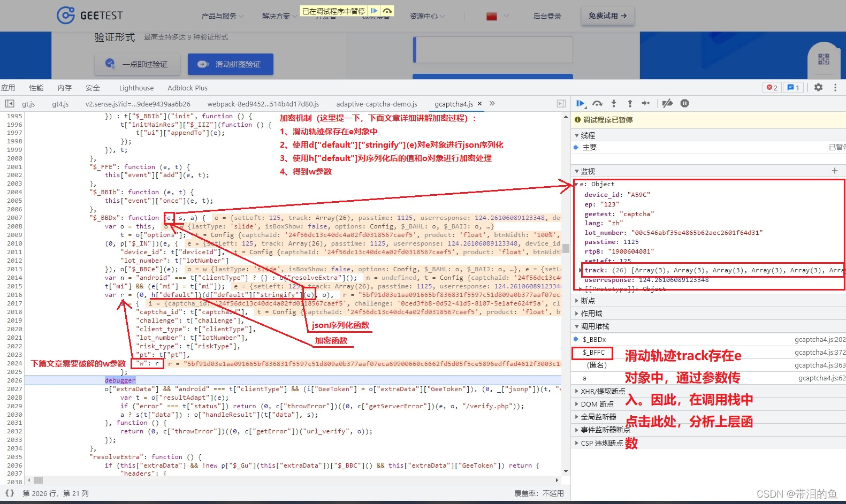
Task: Open the gt.js source tab
Action: coord(28,104)
